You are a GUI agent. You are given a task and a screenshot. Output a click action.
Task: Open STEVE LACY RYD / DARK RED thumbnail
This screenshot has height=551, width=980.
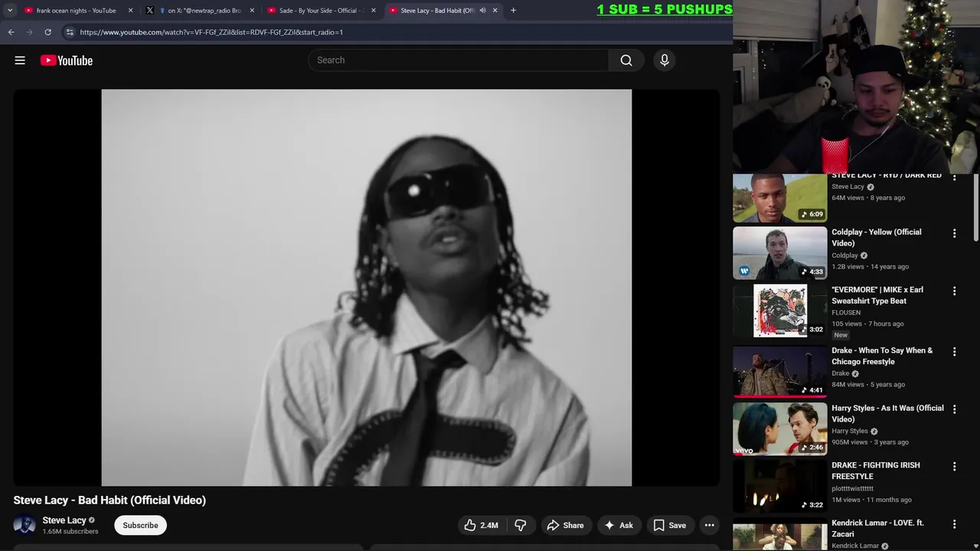pyautogui.click(x=780, y=198)
